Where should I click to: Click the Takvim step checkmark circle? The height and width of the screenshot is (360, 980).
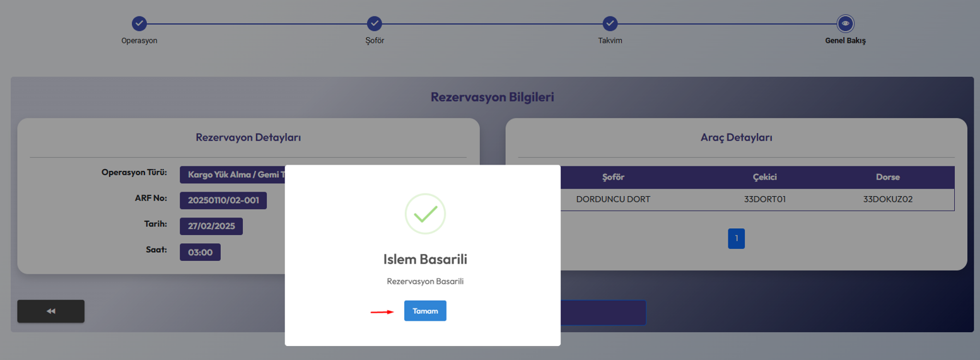(x=610, y=24)
